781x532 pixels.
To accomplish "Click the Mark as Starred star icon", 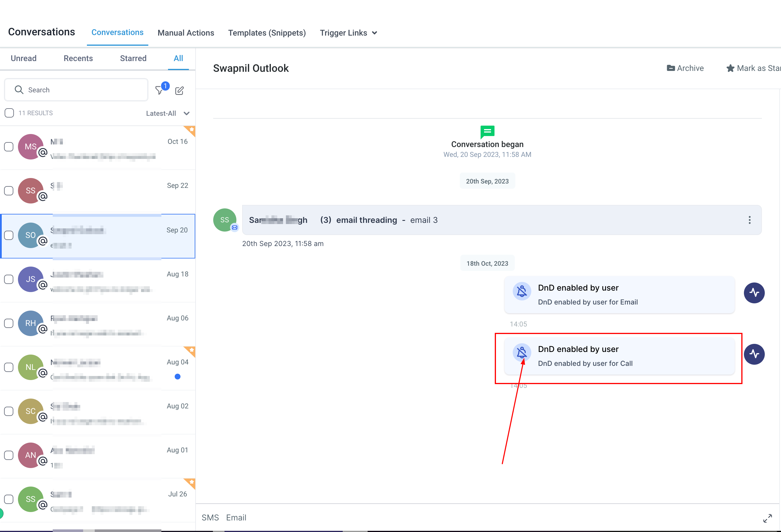I will [730, 68].
